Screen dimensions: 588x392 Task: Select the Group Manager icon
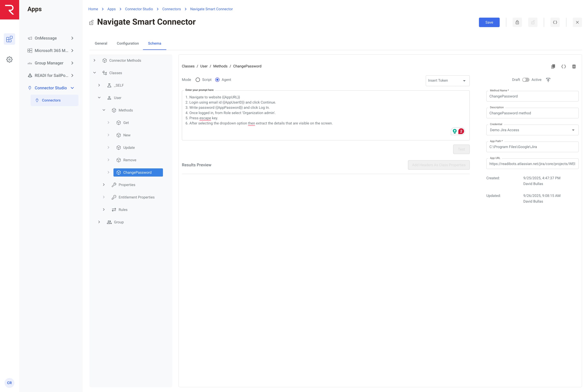coord(30,63)
